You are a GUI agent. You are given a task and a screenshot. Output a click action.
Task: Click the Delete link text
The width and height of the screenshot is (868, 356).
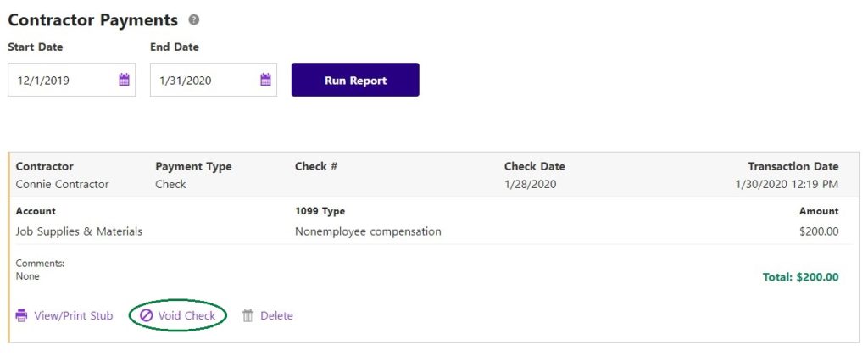[x=276, y=316]
